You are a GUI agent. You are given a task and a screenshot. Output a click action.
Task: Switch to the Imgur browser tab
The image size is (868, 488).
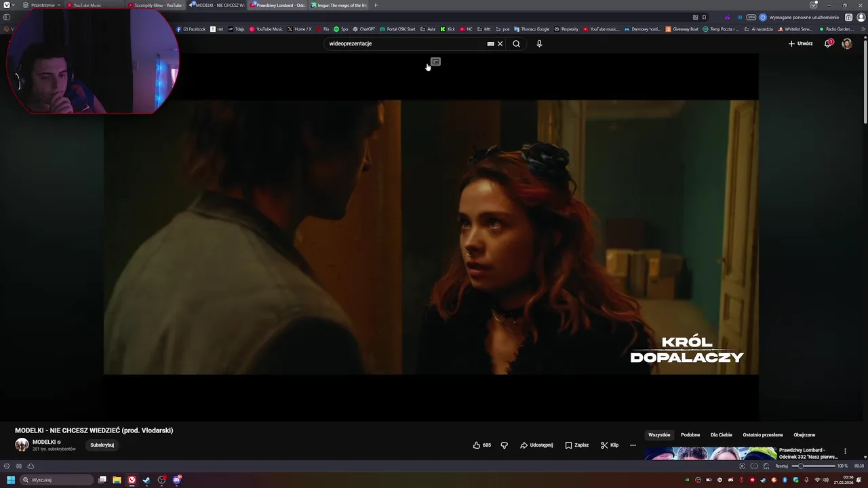pyautogui.click(x=339, y=5)
